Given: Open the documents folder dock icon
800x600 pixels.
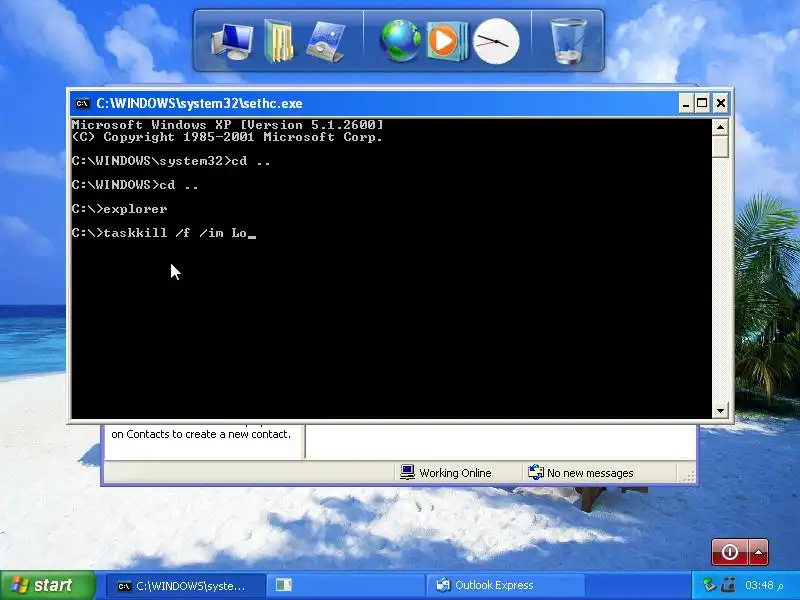Looking at the screenshot, I should point(279,41).
